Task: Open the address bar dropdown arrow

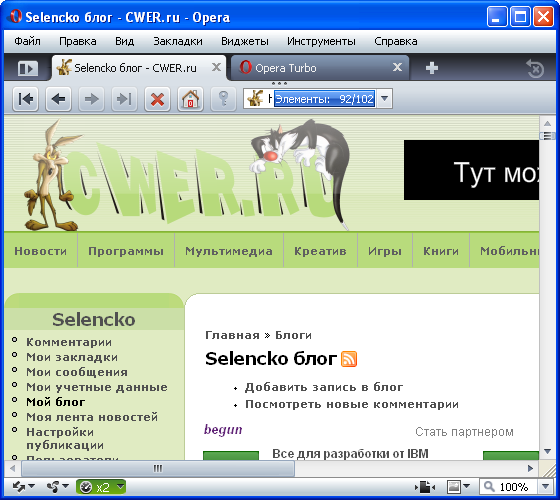Action: coord(384,99)
